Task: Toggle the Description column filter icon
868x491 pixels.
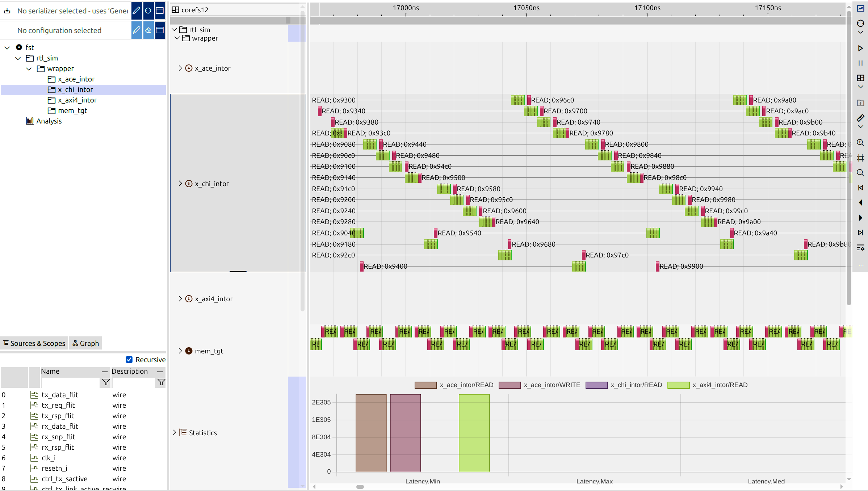Action: click(x=161, y=382)
